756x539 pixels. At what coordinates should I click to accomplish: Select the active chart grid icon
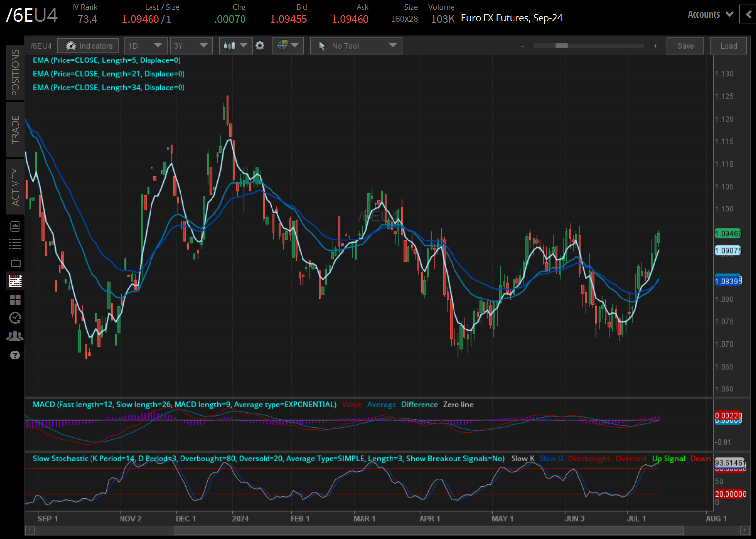coord(15,281)
